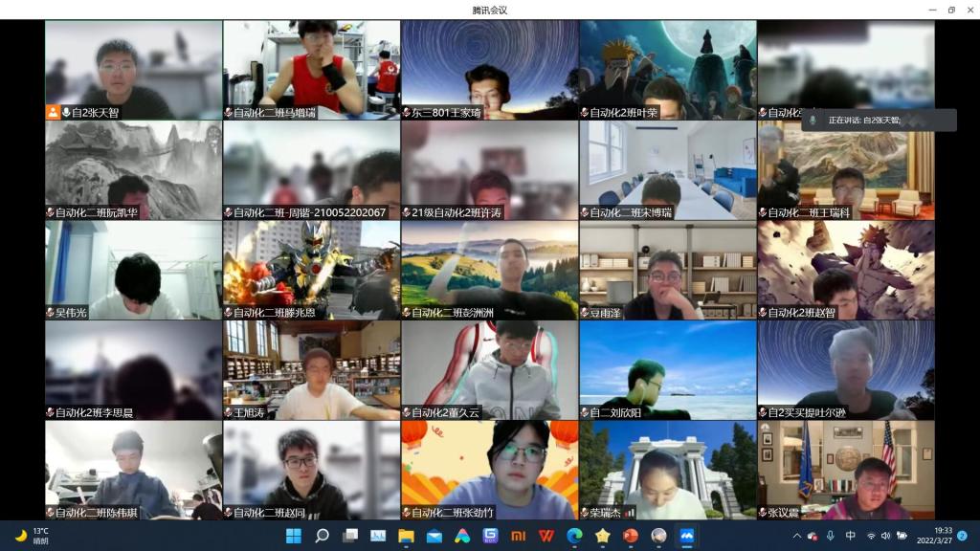Click the Xiaomi MI taskbar icon
The height and width of the screenshot is (551, 980).
pos(518,536)
